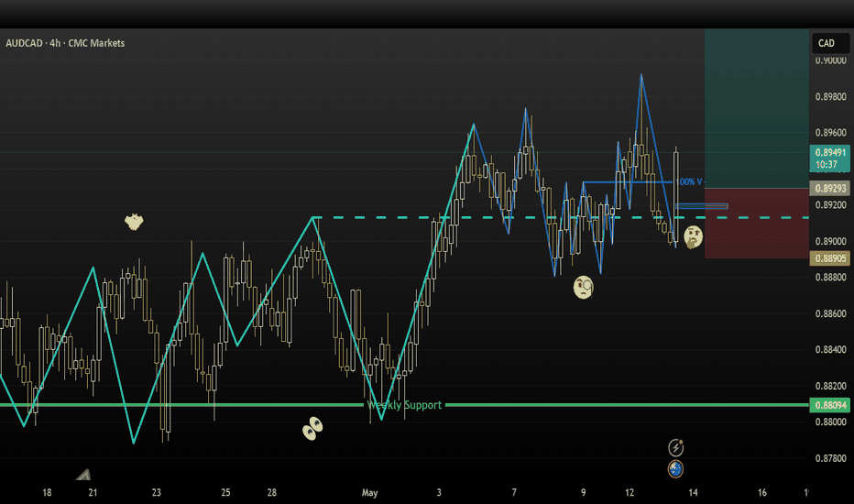Click the eagle emoji sticker

coord(134,222)
